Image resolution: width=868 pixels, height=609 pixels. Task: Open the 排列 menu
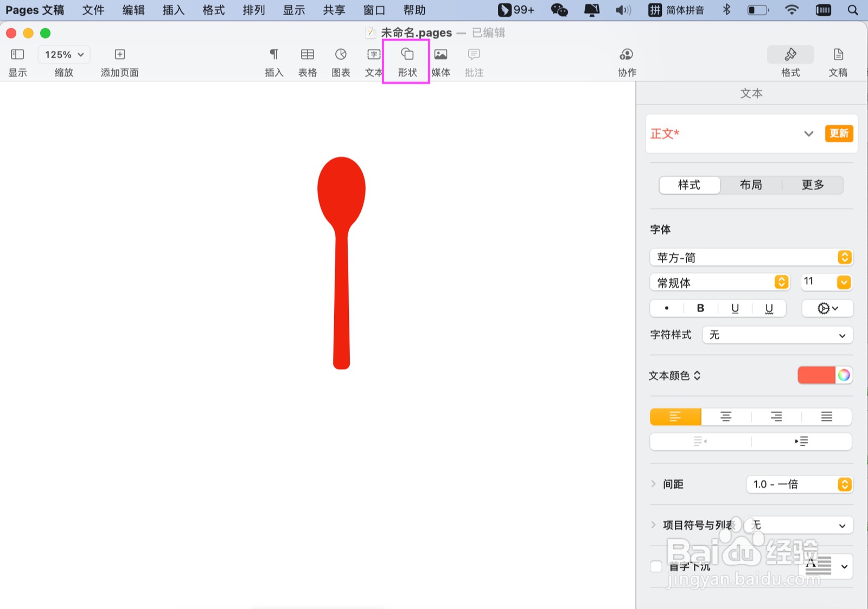(x=254, y=10)
